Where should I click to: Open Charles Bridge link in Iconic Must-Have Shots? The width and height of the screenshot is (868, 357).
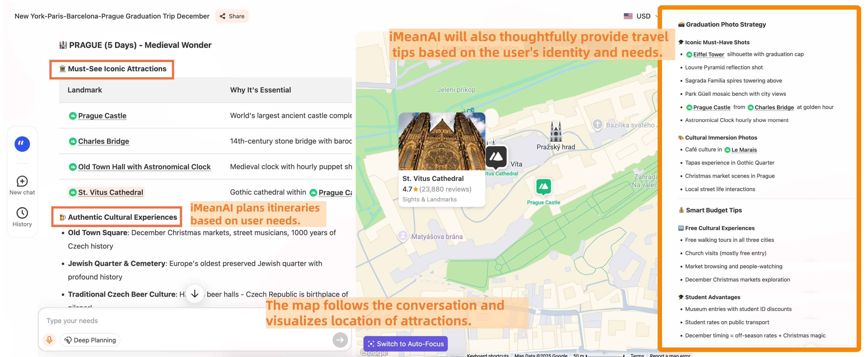[774, 107]
